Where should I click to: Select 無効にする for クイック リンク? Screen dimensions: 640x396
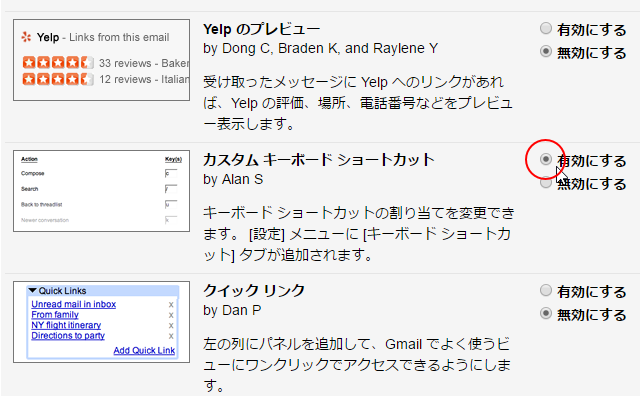pyautogui.click(x=546, y=314)
